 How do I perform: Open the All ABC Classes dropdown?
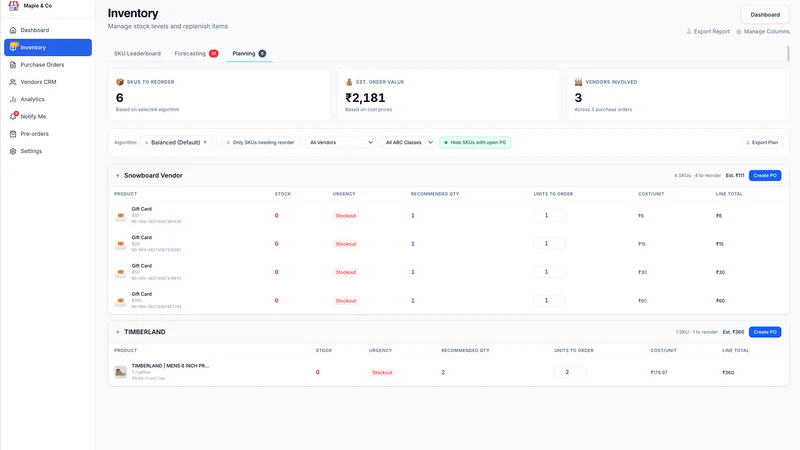(409, 142)
